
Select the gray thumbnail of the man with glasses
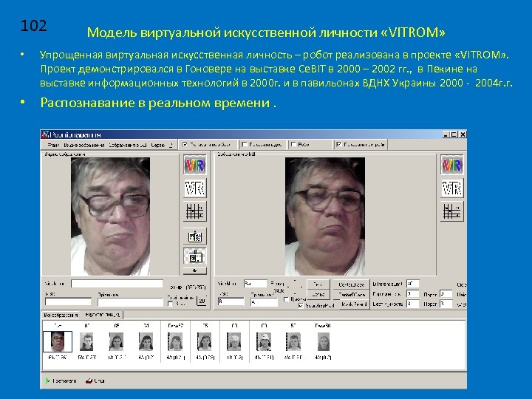click(x=86, y=341)
